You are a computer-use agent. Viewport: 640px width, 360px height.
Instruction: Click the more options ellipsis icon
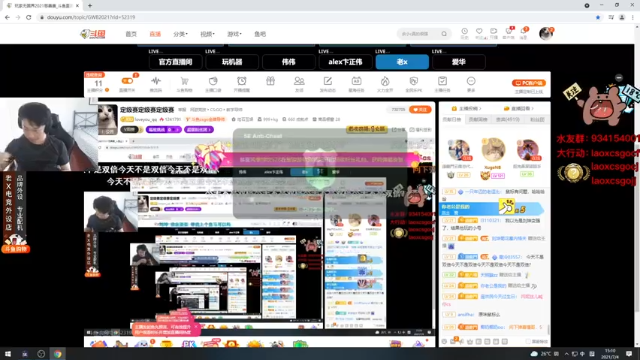471,81
